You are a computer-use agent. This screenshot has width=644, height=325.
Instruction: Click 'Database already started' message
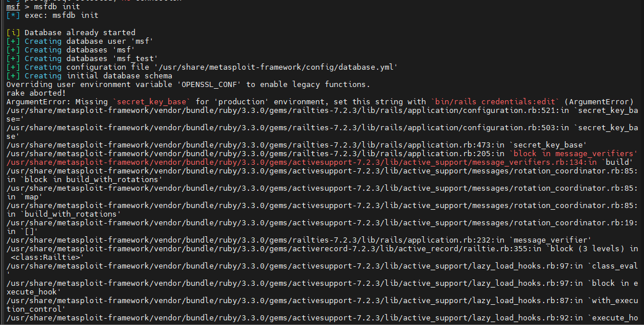80,32
